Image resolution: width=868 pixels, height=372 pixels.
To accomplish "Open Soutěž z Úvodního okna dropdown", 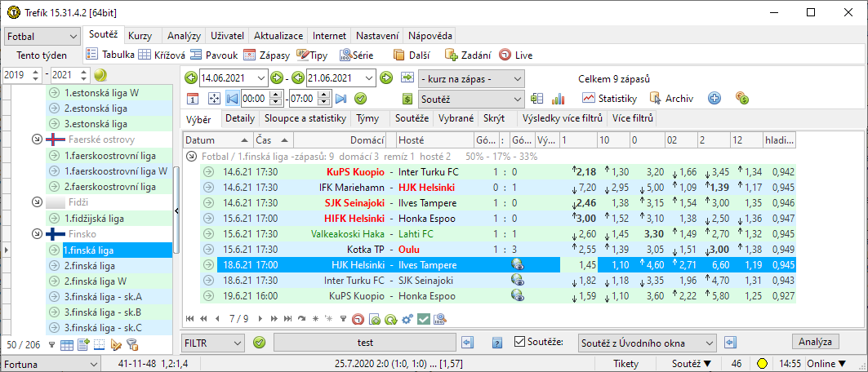I will [647, 343].
